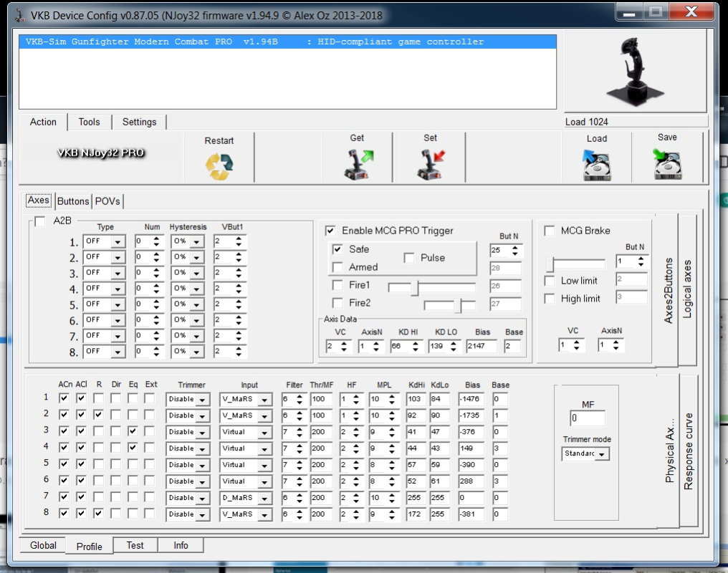This screenshot has width=728, height=573.
Task: Open Type dropdown for A2B row 1
Action: [118, 241]
